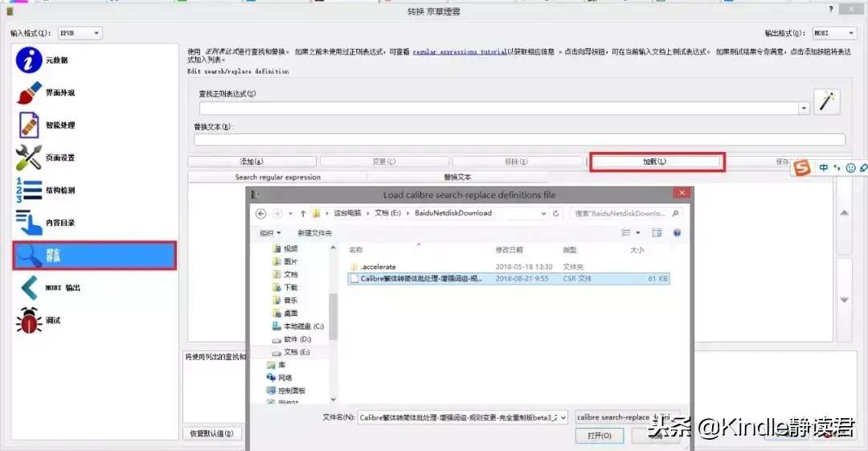Click the 添加(A) add button
The image size is (868, 451).
252,162
